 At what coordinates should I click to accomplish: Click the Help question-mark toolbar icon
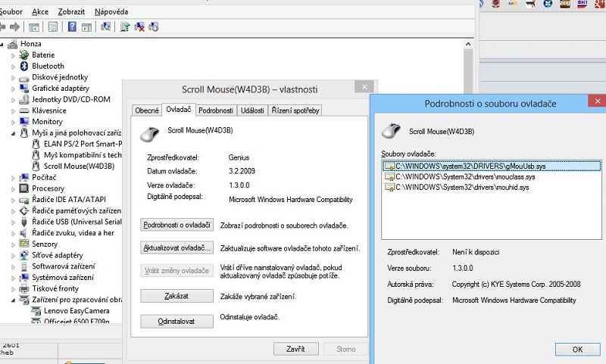point(72,26)
